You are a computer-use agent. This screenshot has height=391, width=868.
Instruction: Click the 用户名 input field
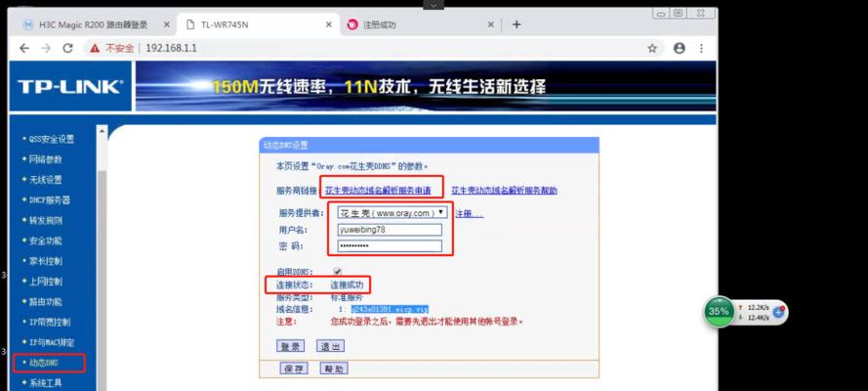tap(390, 230)
